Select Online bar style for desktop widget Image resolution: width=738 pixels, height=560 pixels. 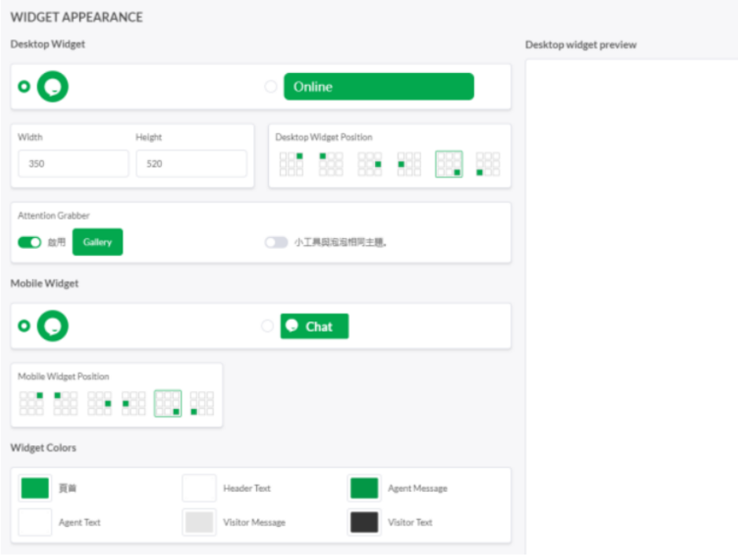pyautogui.click(x=271, y=86)
